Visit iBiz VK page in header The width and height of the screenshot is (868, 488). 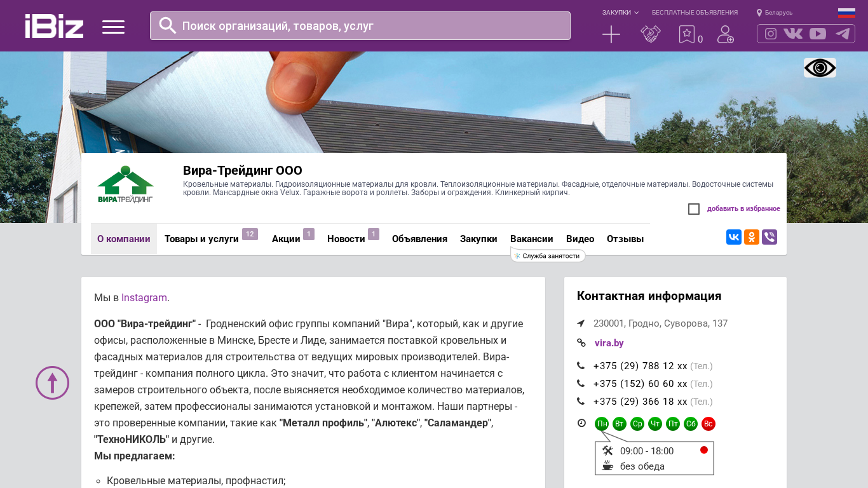coord(793,34)
